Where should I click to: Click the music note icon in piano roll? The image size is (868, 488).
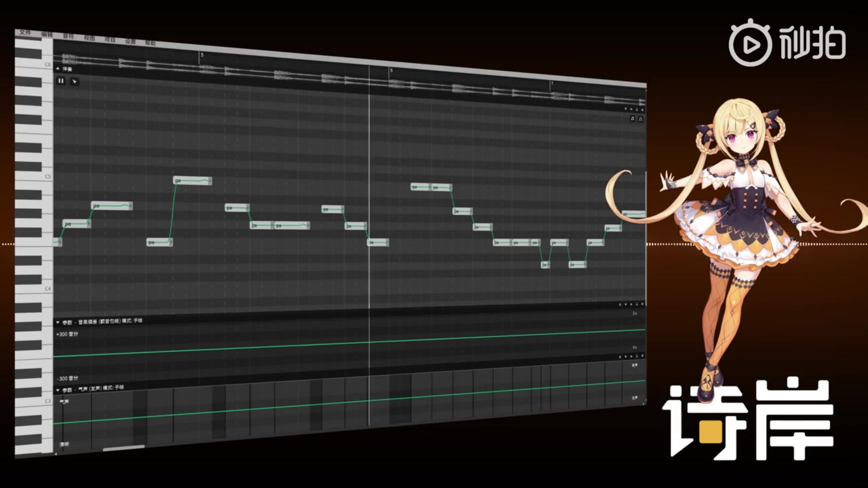632,119
